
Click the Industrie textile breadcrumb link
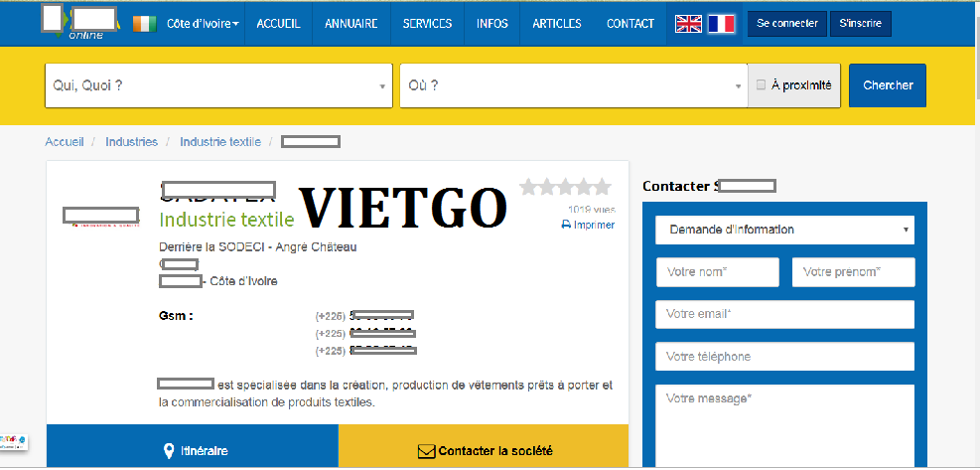[x=220, y=142]
